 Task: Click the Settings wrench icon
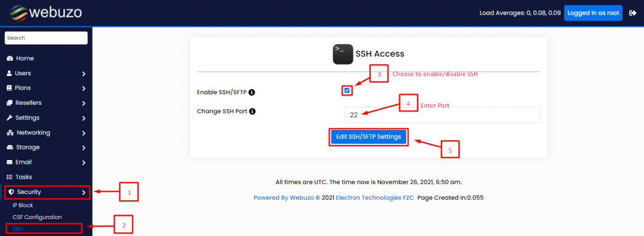click(10, 118)
